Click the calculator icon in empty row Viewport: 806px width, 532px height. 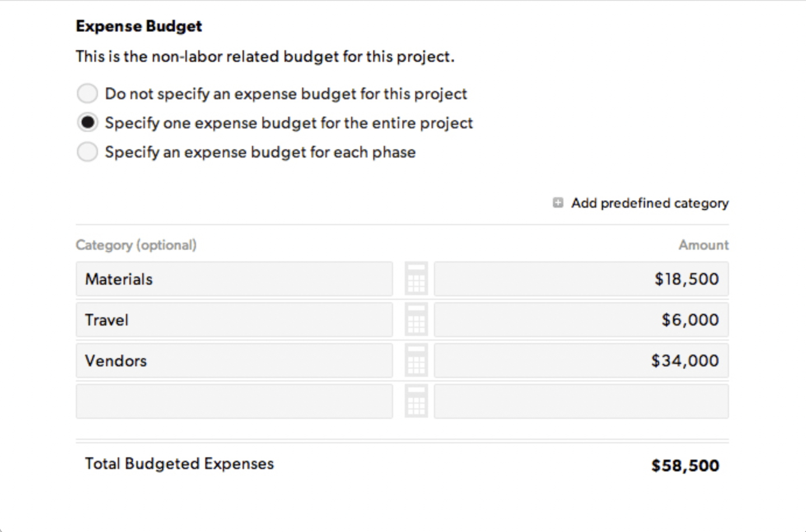pyautogui.click(x=416, y=401)
